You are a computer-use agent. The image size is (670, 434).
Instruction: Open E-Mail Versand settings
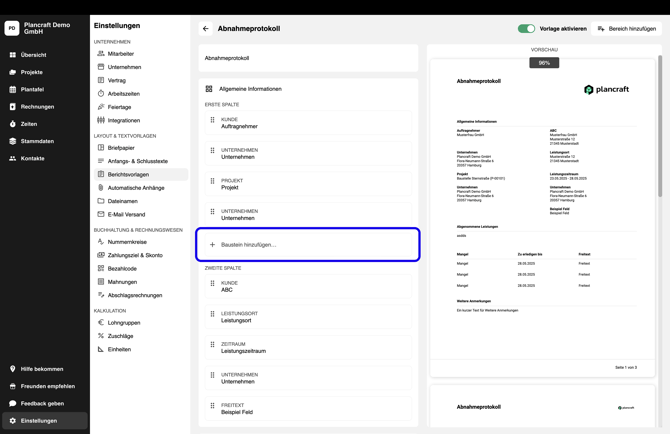pos(141,214)
